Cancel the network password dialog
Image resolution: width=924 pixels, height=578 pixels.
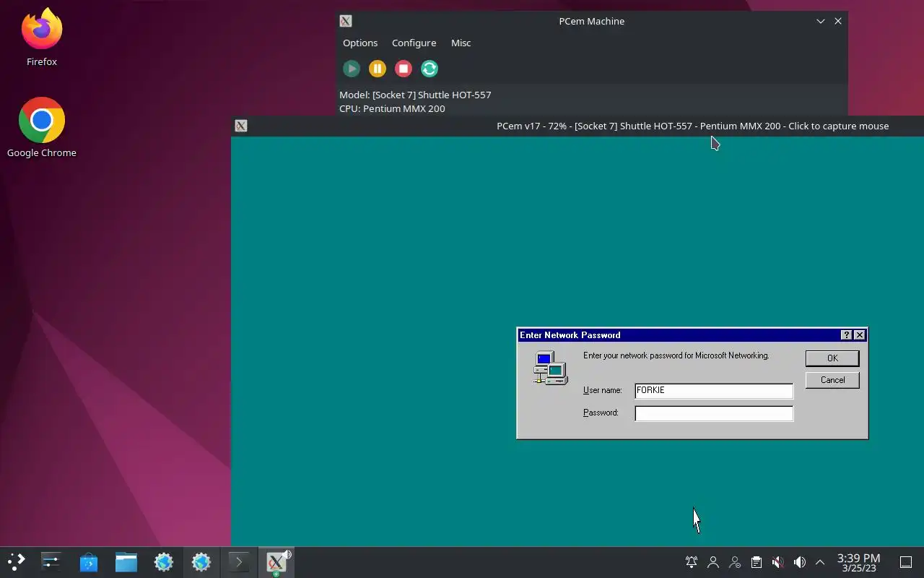pos(832,380)
